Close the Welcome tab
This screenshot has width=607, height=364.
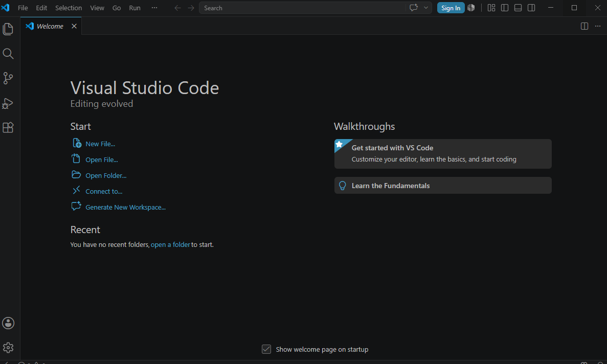point(74,26)
